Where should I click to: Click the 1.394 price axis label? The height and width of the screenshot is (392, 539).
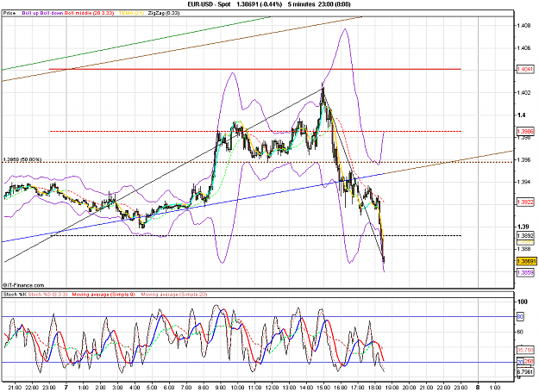(x=523, y=182)
